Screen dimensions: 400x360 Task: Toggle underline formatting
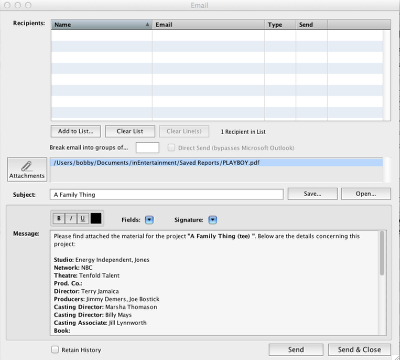pyautogui.click(x=82, y=219)
